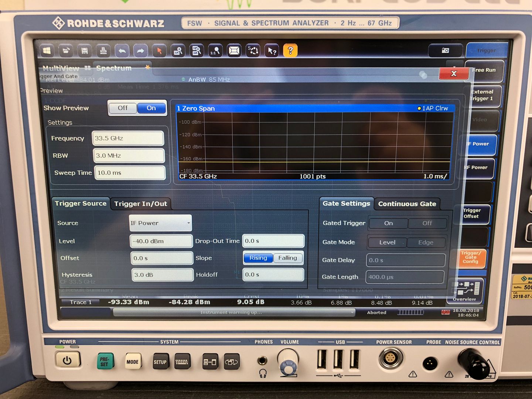
Task: Activate the SmartGrid layout icon
Action: 234,51
